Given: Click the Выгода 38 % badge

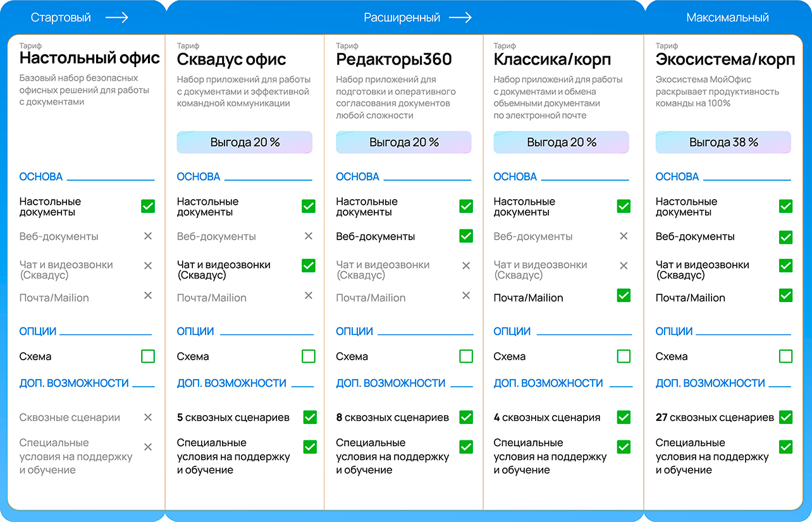Looking at the screenshot, I should (723, 142).
